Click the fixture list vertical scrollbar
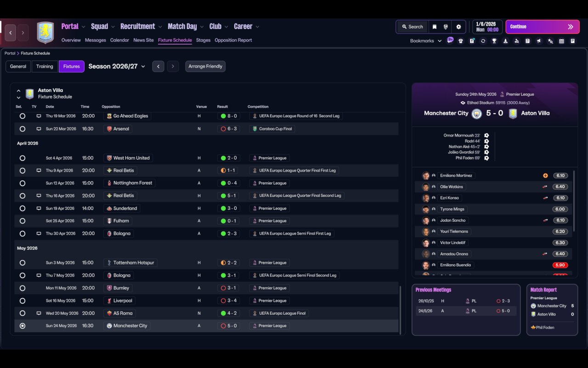Viewport: 588px width, 368px height. click(x=401, y=310)
